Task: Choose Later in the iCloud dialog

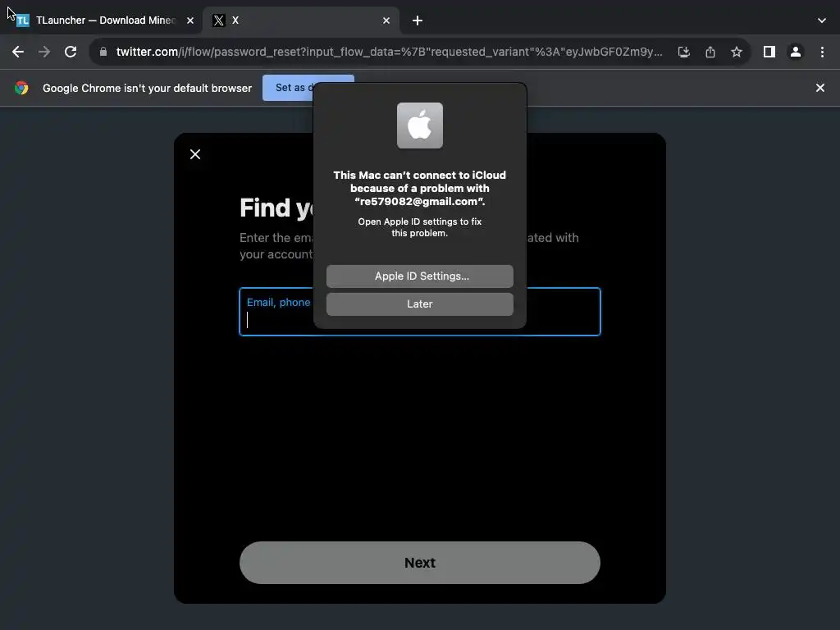Action: pos(420,304)
